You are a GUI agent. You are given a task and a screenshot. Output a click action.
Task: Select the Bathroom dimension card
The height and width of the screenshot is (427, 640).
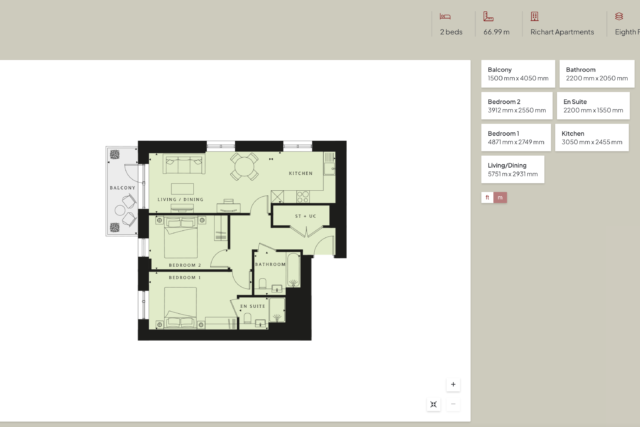point(596,74)
